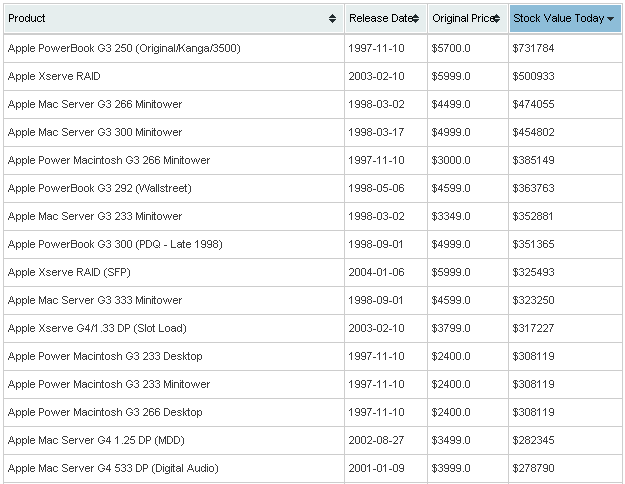The image size is (625, 484).
Task: Click stock value $454802
Action: pos(533,132)
